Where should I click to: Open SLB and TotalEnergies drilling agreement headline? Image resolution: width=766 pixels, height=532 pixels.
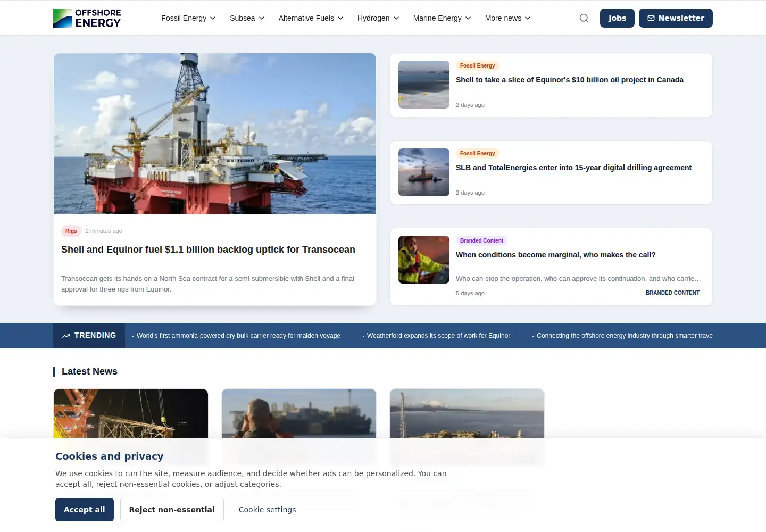pyautogui.click(x=573, y=168)
